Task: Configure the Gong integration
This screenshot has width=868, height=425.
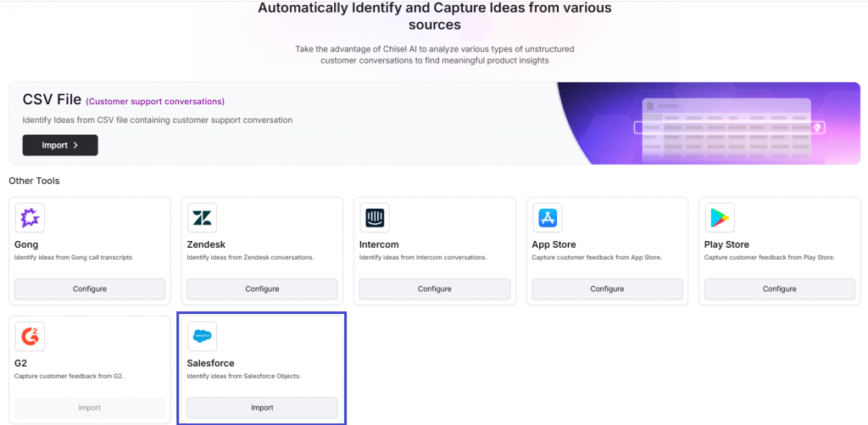Action: click(90, 289)
